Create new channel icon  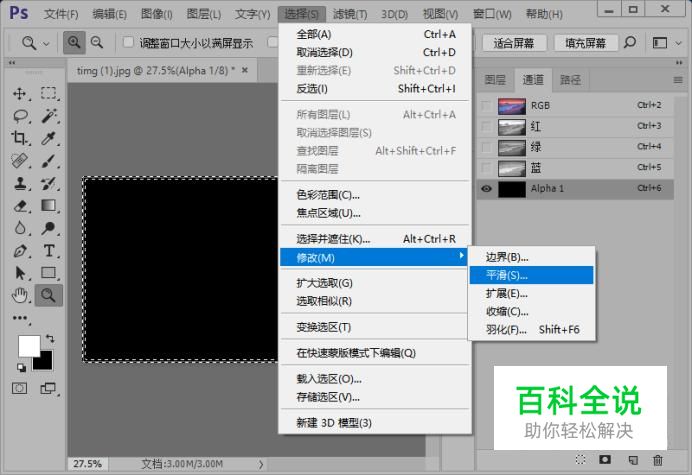tap(632, 460)
